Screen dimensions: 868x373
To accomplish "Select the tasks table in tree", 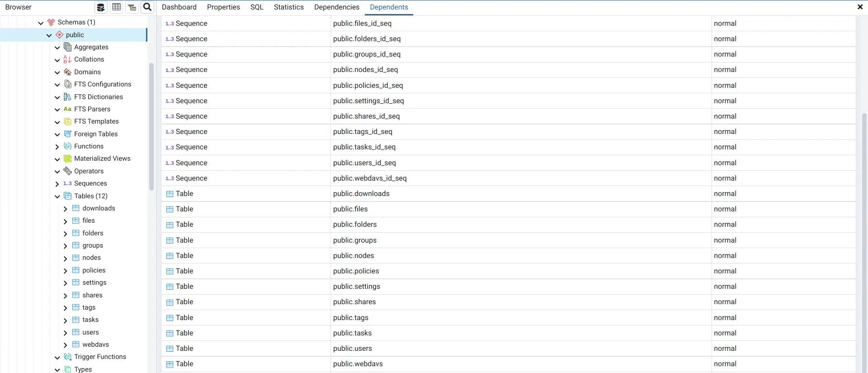I will 90,320.
